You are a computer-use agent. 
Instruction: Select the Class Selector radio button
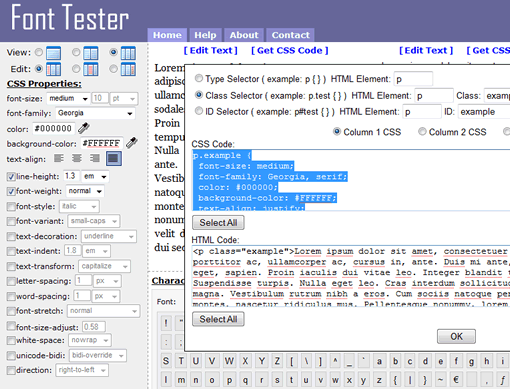click(x=199, y=95)
